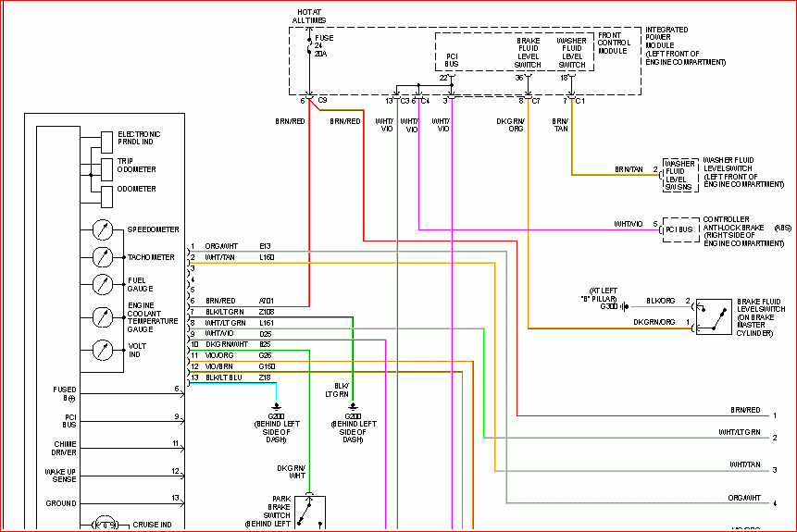Click 'BRN/RED' label at right-edge output 1
Viewport: 797px width, 532px height.
(746, 410)
